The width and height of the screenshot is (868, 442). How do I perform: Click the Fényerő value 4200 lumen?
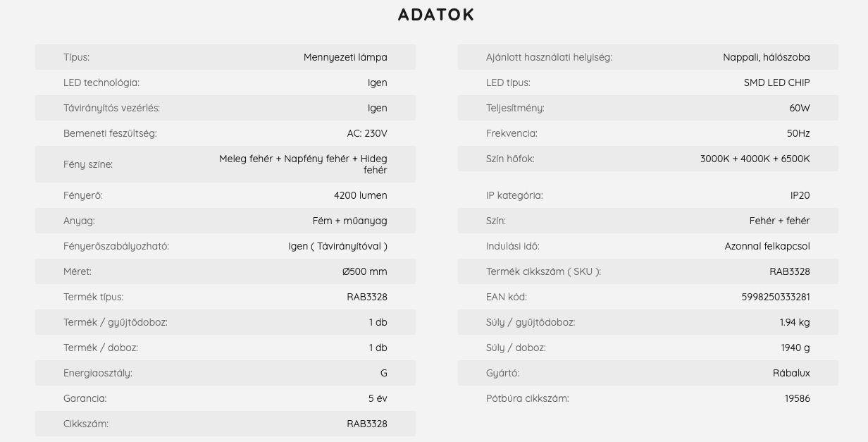click(x=361, y=195)
